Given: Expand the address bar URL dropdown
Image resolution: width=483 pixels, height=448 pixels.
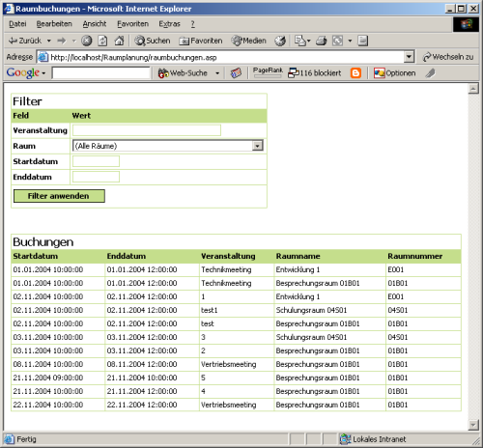Looking at the screenshot, I should pyautogui.click(x=409, y=57).
